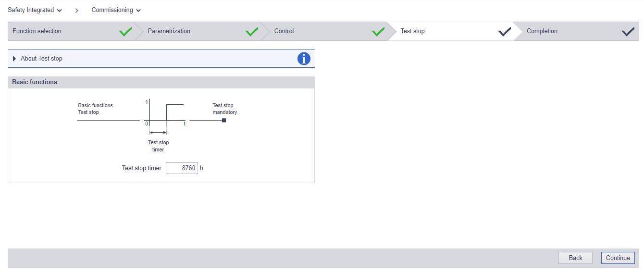Click the Basic functions section header
This screenshot has width=644, height=274.
point(161,82)
